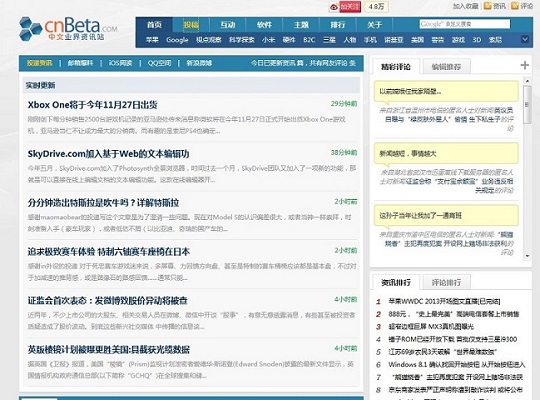Click the comments panel scrollbar thumb
This screenshot has width=540, height=400.
pos(527,104)
